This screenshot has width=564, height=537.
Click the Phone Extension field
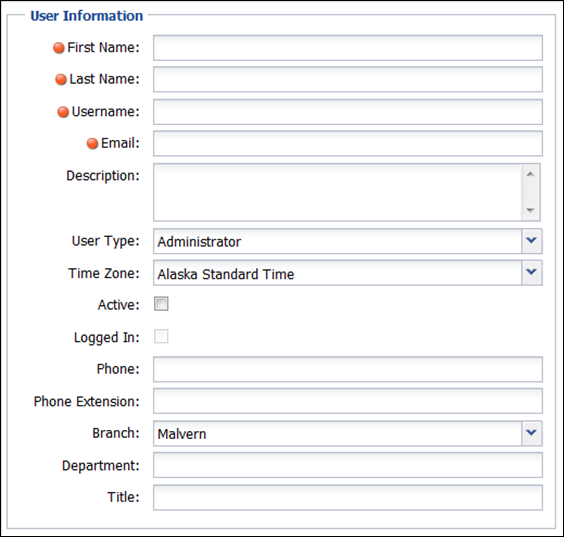click(x=348, y=401)
